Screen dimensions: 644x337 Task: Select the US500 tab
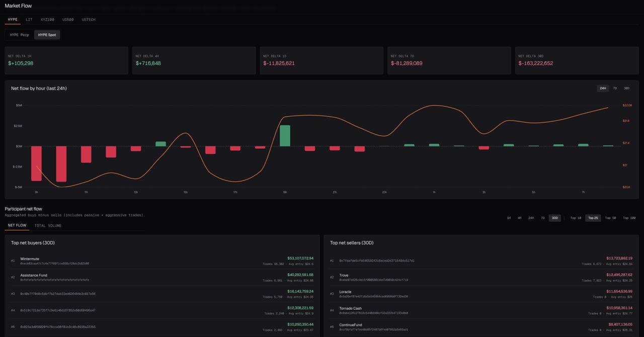[68, 20]
